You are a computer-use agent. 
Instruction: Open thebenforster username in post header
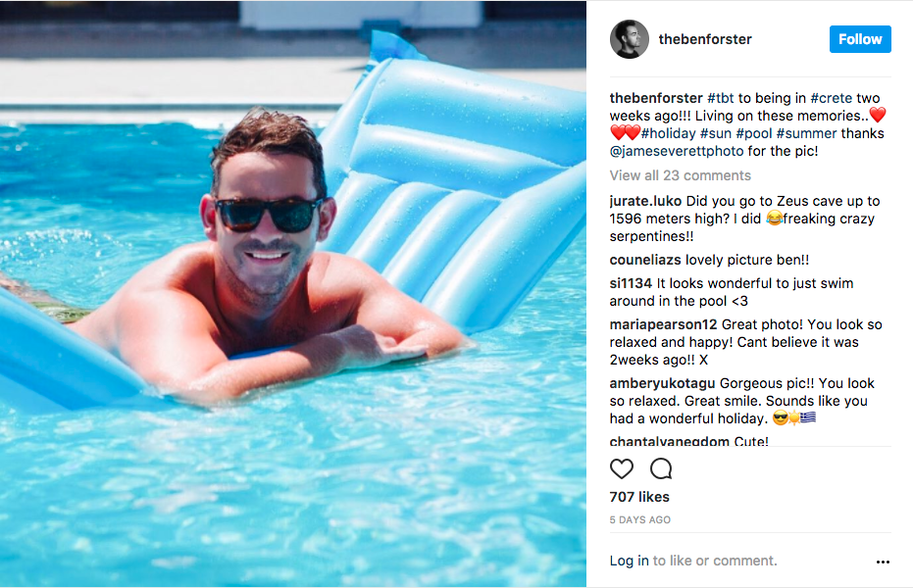click(x=704, y=39)
